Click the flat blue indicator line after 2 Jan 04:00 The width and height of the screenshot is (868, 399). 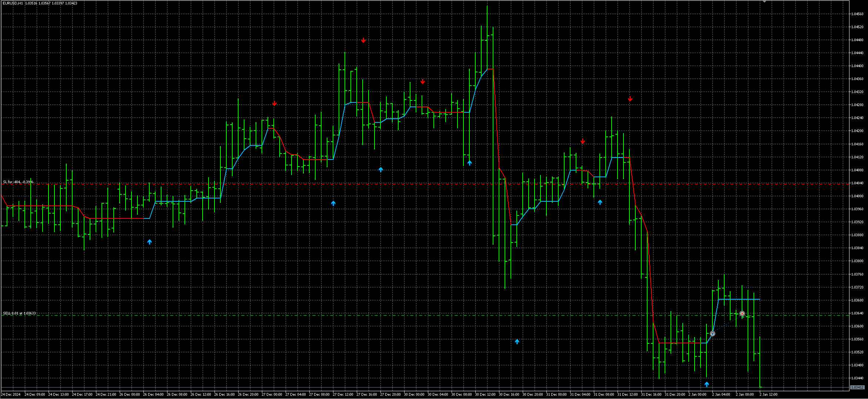pyautogui.click(x=739, y=299)
